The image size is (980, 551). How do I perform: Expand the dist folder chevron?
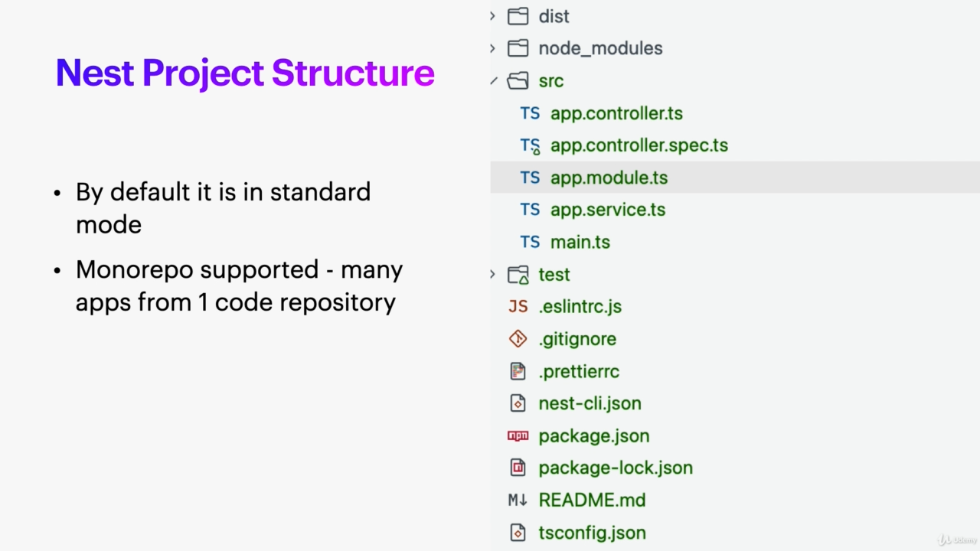click(x=492, y=16)
